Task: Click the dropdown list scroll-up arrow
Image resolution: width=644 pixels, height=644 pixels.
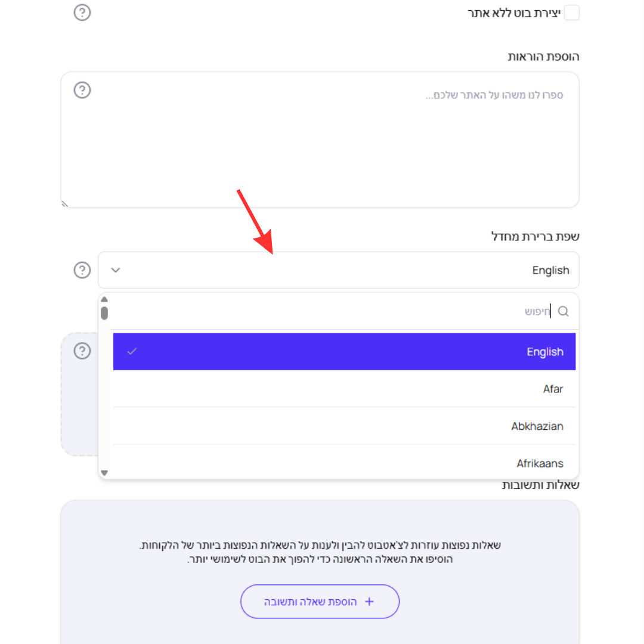Action: tap(104, 299)
